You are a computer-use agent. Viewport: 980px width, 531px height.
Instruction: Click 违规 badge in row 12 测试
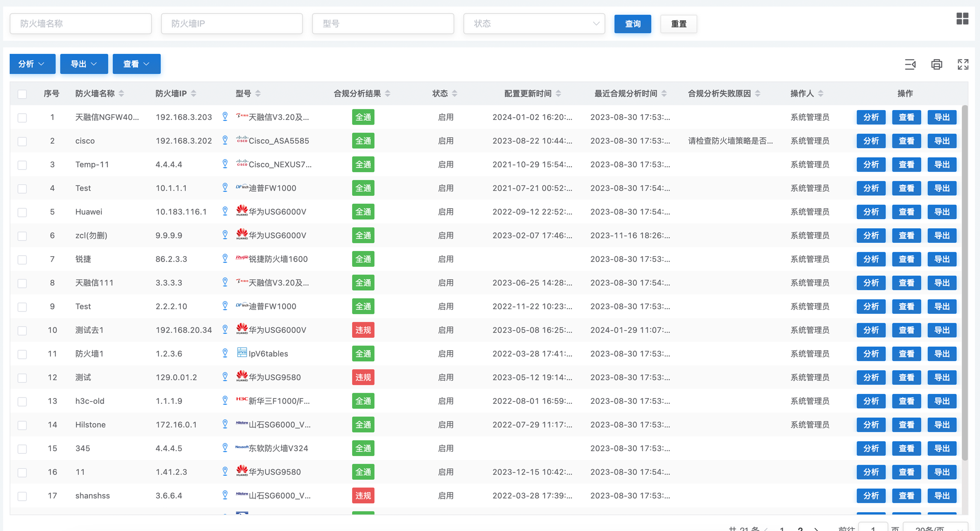[x=363, y=377]
